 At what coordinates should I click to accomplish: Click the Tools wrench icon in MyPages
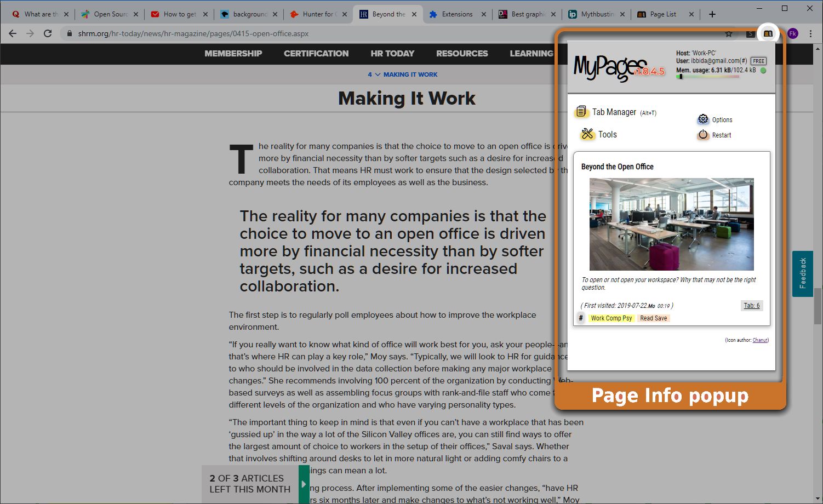587,134
